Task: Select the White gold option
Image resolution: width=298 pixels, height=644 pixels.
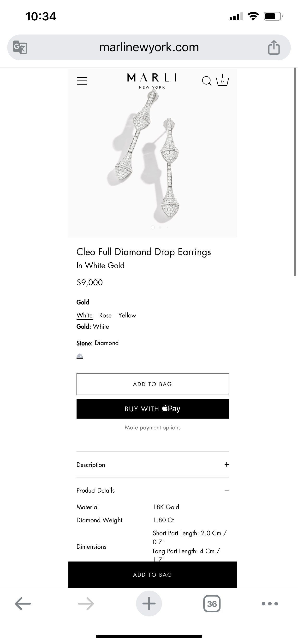Action: pos(84,315)
